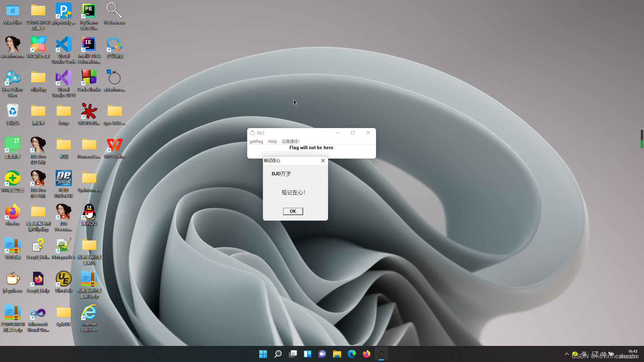Expand the system tray hidden icons chevron
644x362 pixels.
567,354
